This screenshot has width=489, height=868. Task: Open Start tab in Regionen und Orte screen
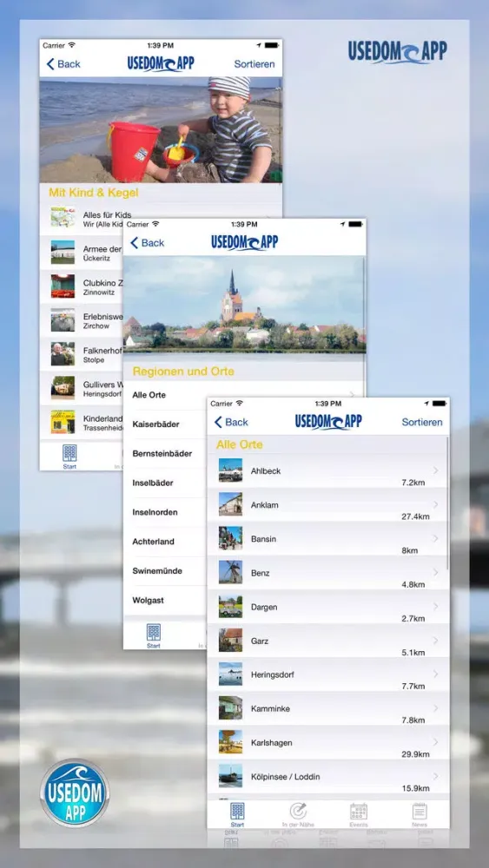154,636
